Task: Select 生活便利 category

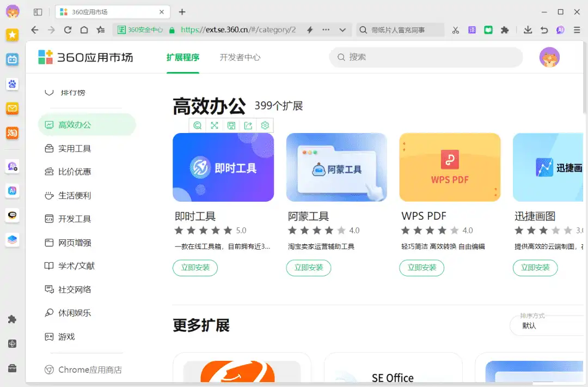Action: 68,196
